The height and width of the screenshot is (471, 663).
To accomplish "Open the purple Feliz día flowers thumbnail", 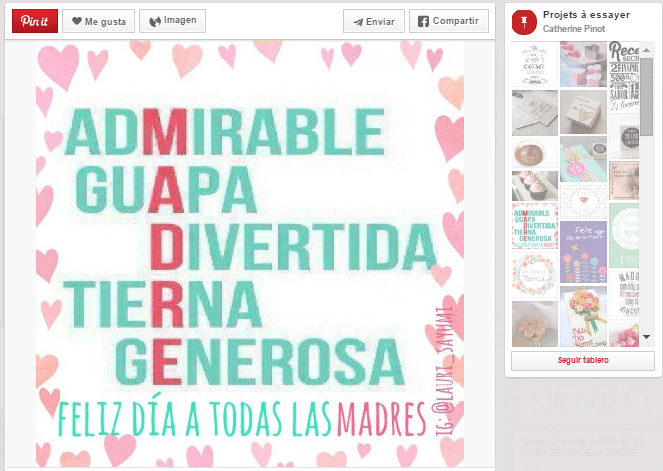I will click(x=583, y=243).
